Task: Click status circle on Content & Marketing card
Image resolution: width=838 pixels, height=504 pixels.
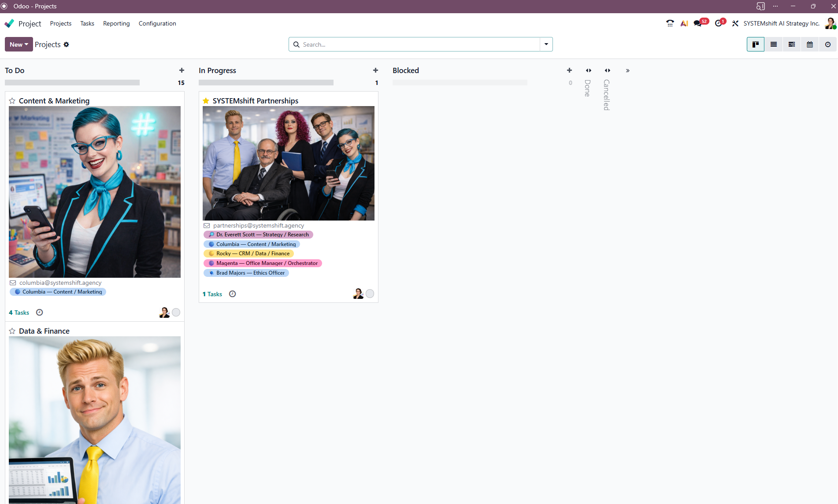Action: 176,313
